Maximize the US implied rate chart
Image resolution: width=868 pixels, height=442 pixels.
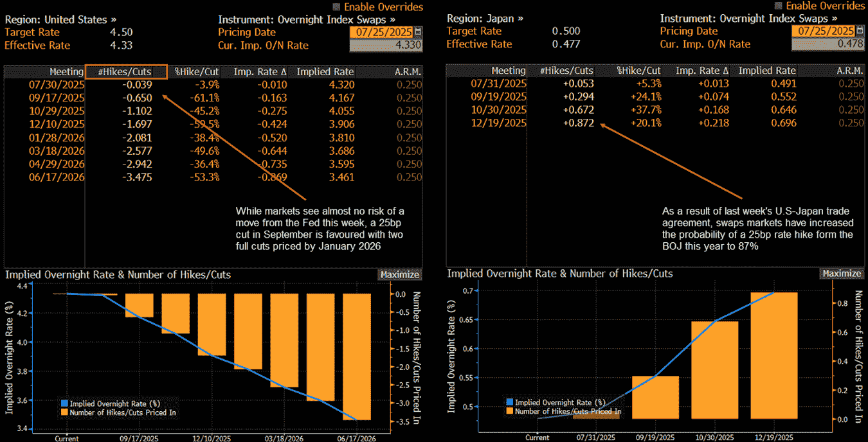click(x=399, y=274)
